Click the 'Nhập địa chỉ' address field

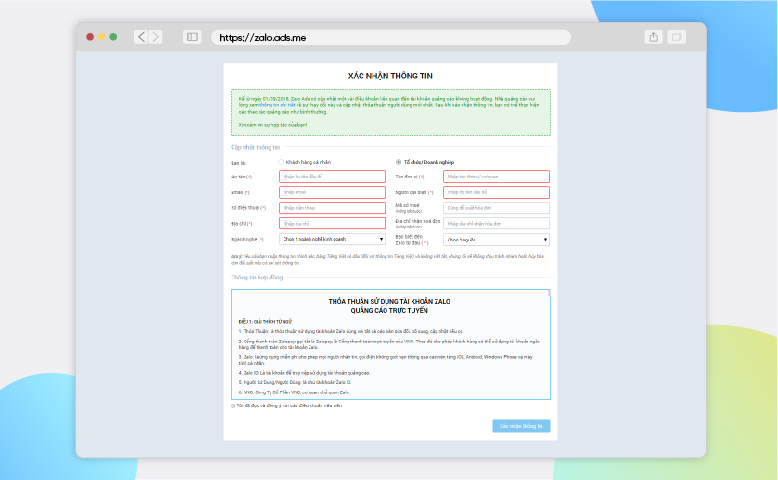pyautogui.click(x=332, y=223)
